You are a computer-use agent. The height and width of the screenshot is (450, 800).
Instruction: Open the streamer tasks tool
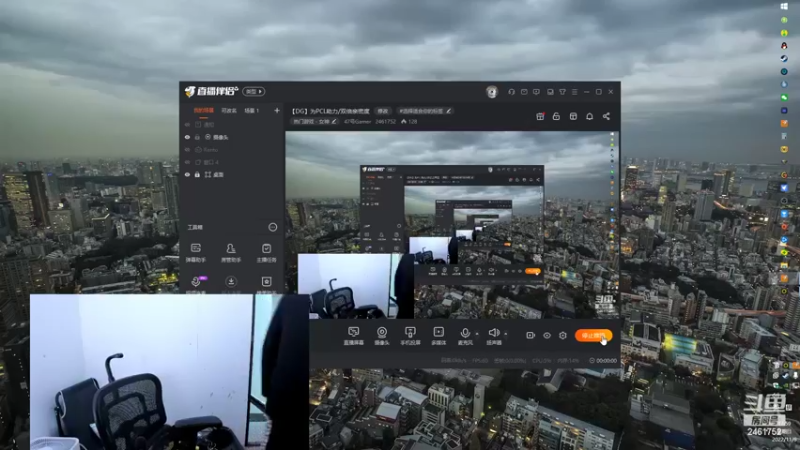tap(266, 253)
